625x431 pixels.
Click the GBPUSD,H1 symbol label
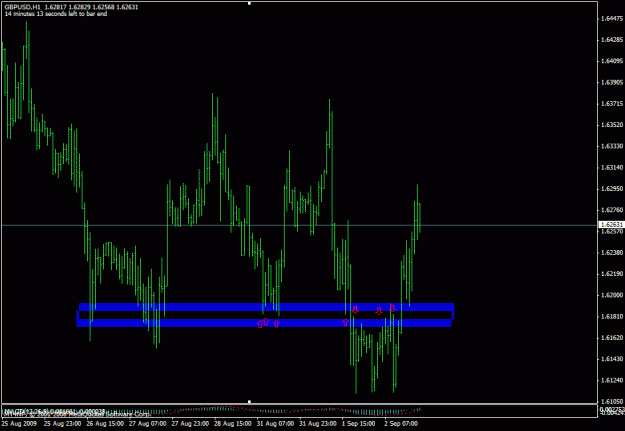coord(22,7)
